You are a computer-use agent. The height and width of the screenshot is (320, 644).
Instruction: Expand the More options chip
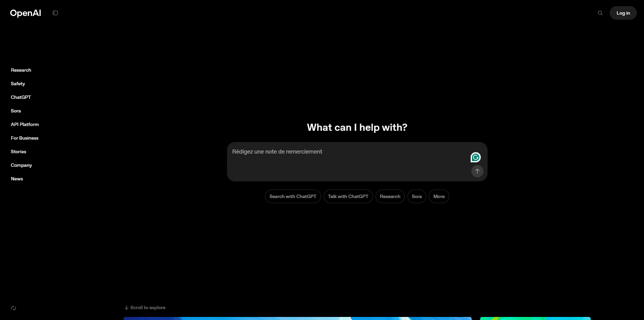tap(439, 196)
